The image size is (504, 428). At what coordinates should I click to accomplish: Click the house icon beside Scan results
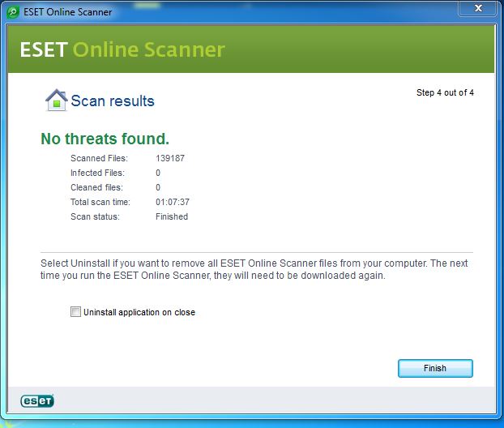57,101
